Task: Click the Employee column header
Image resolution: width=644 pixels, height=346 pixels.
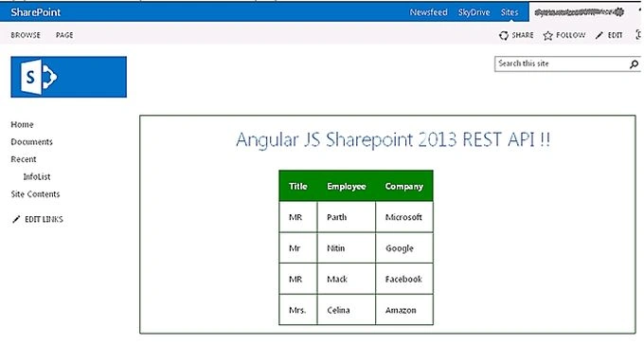Action: point(347,186)
